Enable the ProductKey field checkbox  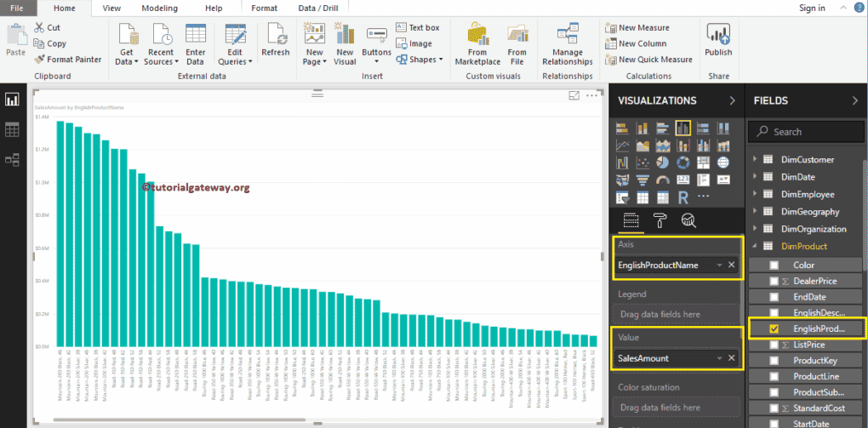click(774, 360)
